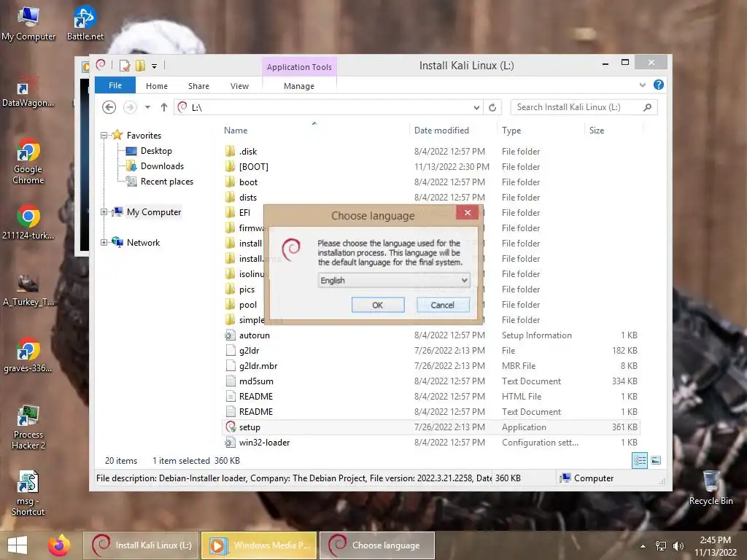Click Cancel in Choose language dialog
The height and width of the screenshot is (560, 747).
coord(443,305)
